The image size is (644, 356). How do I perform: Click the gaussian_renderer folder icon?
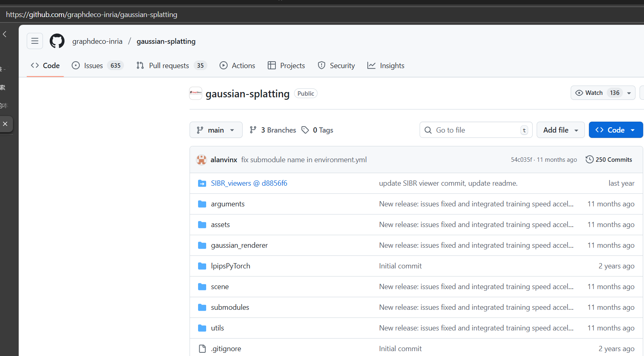coord(202,245)
